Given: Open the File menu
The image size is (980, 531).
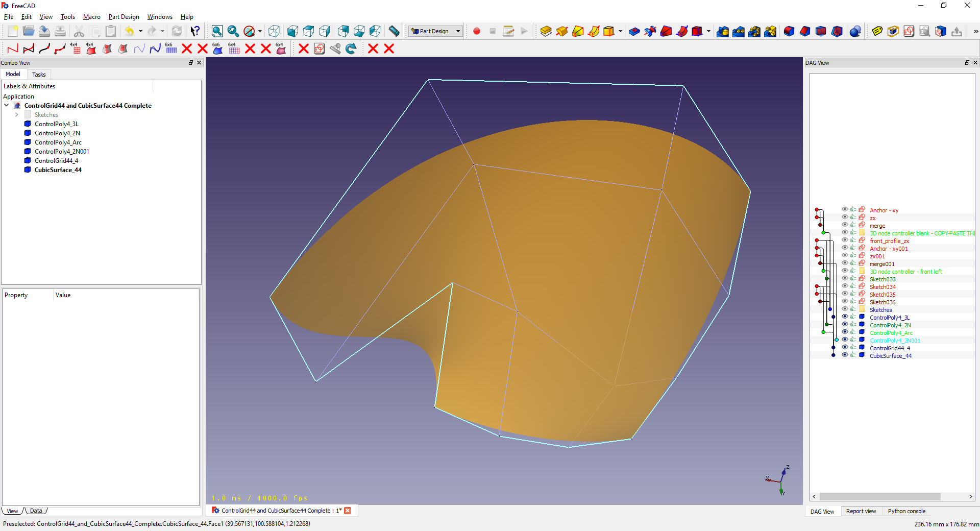Looking at the screenshot, I should [x=9, y=17].
